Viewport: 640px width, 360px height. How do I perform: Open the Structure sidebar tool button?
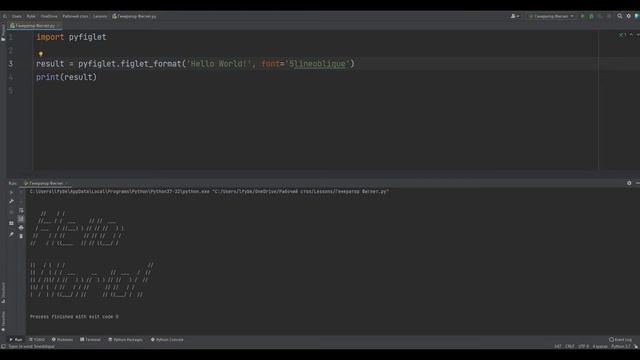point(3,292)
